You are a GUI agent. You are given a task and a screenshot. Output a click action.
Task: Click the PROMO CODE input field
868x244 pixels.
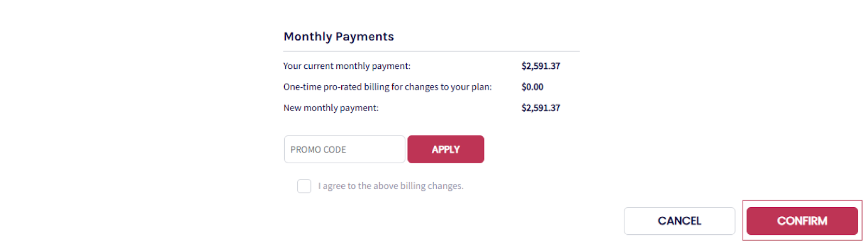[x=344, y=149]
